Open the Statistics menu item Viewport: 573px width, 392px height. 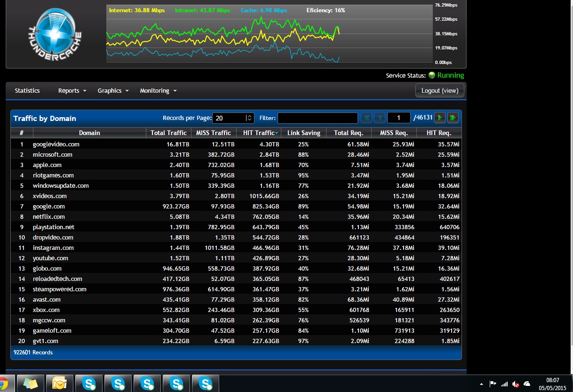(27, 91)
